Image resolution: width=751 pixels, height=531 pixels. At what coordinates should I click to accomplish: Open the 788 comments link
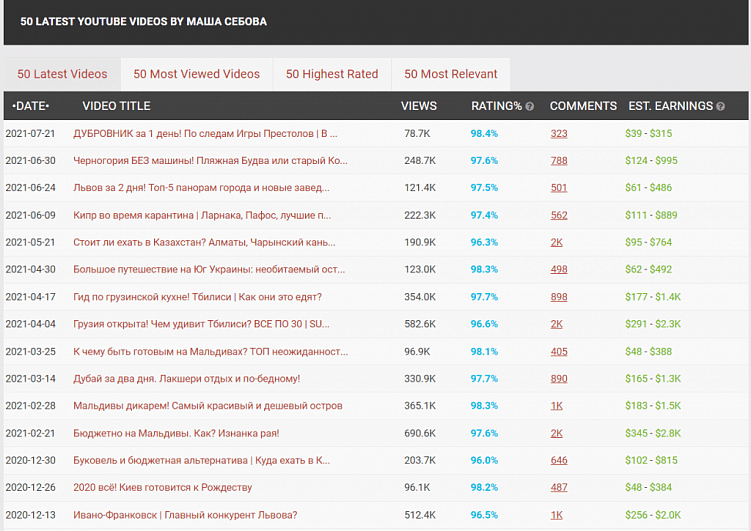pyautogui.click(x=558, y=160)
